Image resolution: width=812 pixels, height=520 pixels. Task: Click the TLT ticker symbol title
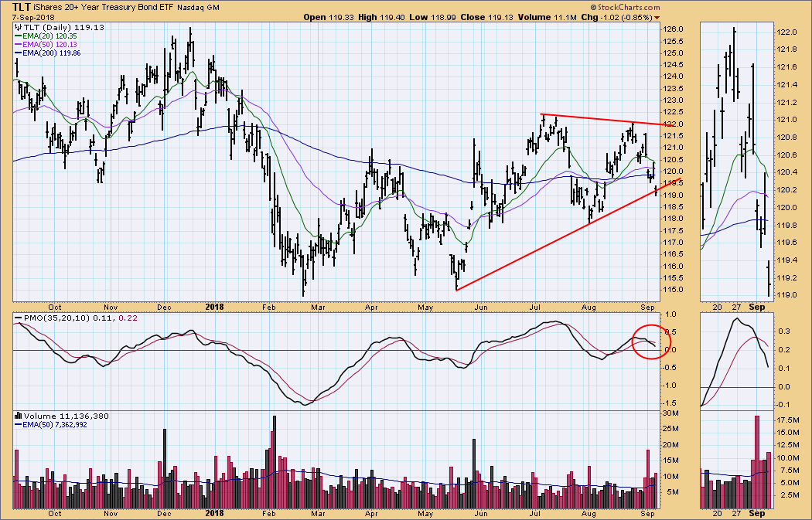point(21,7)
